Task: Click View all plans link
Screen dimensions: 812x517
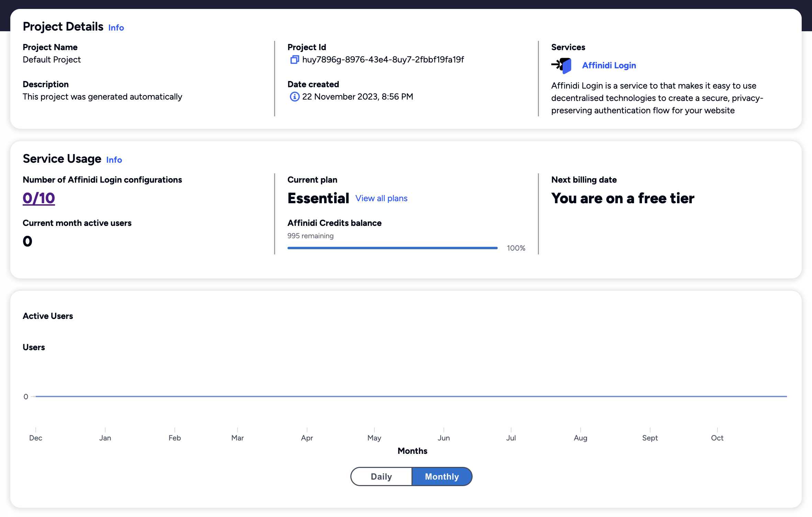Action: [x=381, y=198]
